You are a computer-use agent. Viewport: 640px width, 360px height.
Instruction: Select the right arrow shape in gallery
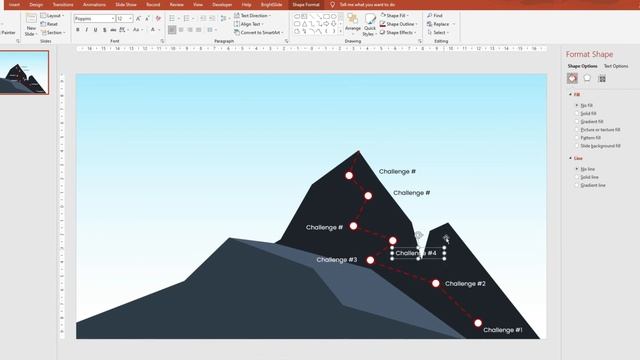click(326, 24)
